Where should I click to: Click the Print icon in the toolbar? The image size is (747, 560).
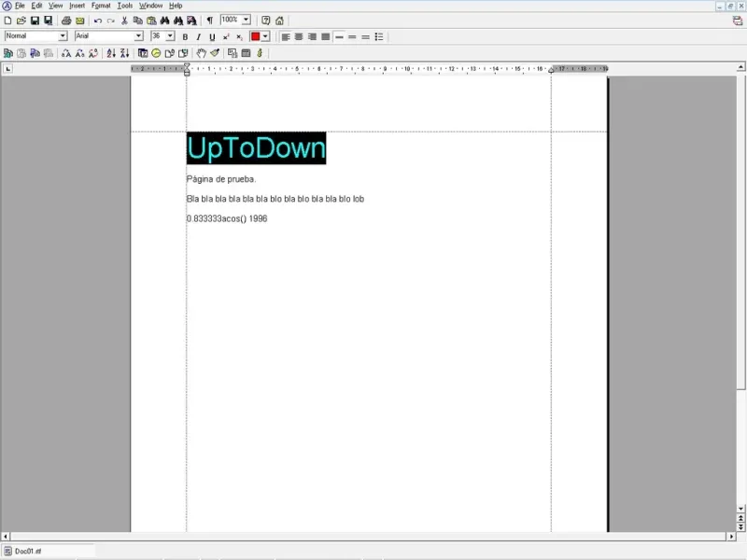click(66, 21)
